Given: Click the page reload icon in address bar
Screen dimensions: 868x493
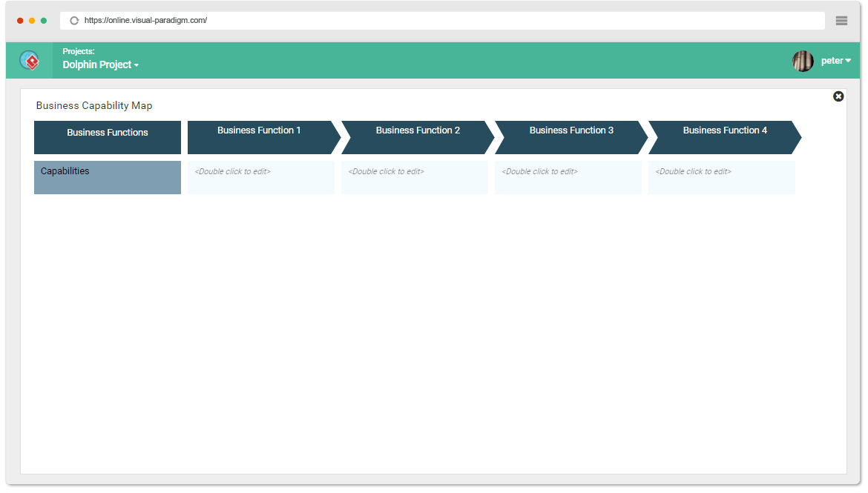Looking at the screenshot, I should click(x=73, y=20).
